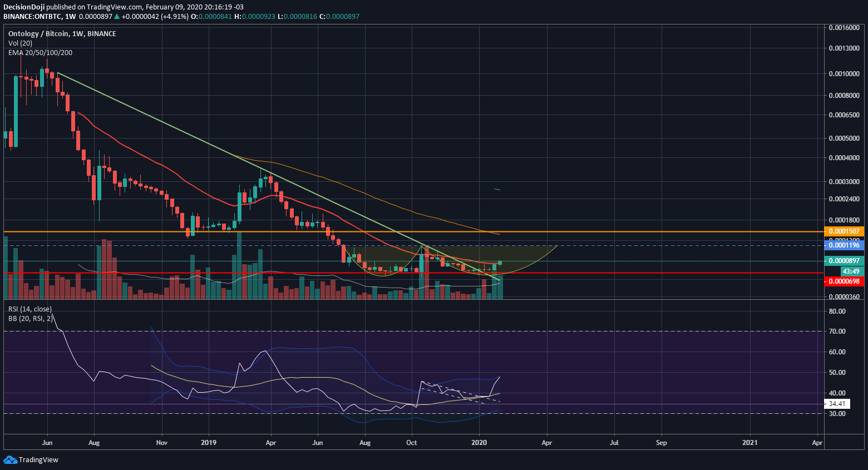Click the green 0.0000897 current price label
Image resolution: width=868 pixels, height=470 pixels.
click(844, 261)
